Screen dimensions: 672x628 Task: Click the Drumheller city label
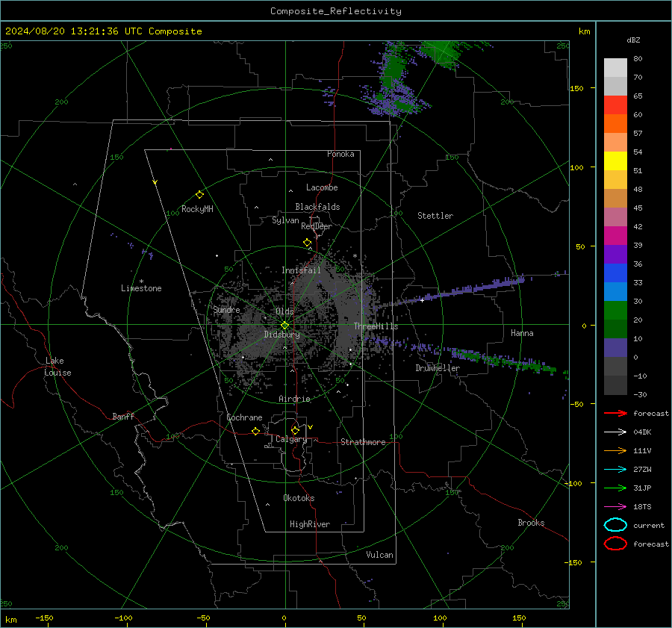coord(438,368)
